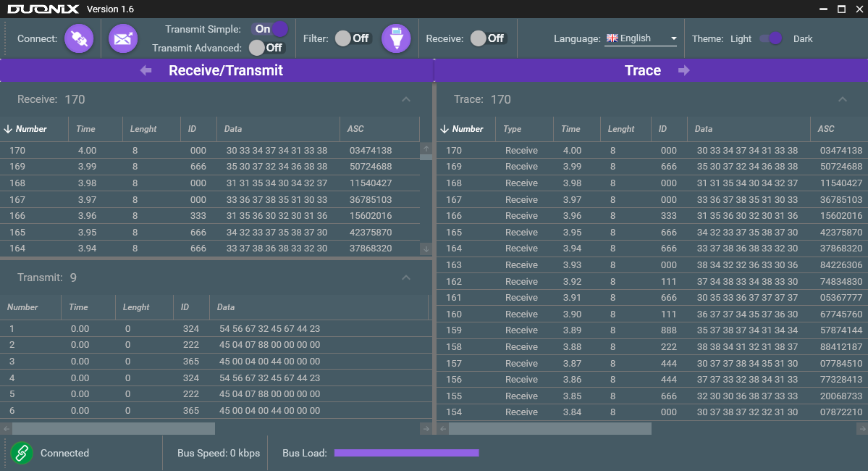This screenshot has width=868, height=471.
Task: Toggle the Light/Dark theme switch
Action: pyautogui.click(x=770, y=38)
